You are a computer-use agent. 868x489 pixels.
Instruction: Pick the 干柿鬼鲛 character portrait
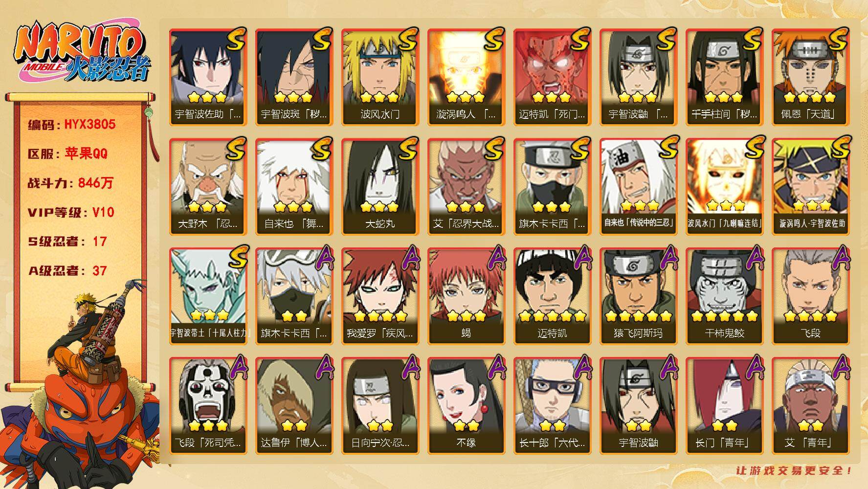click(x=724, y=296)
